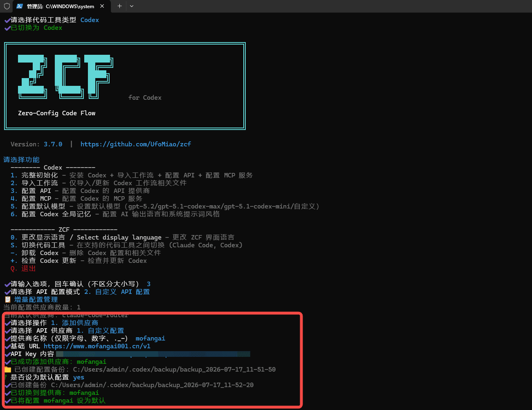Click the backup path ending 11-51-50
The image size is (532, 410).
[x=174, y=370]
